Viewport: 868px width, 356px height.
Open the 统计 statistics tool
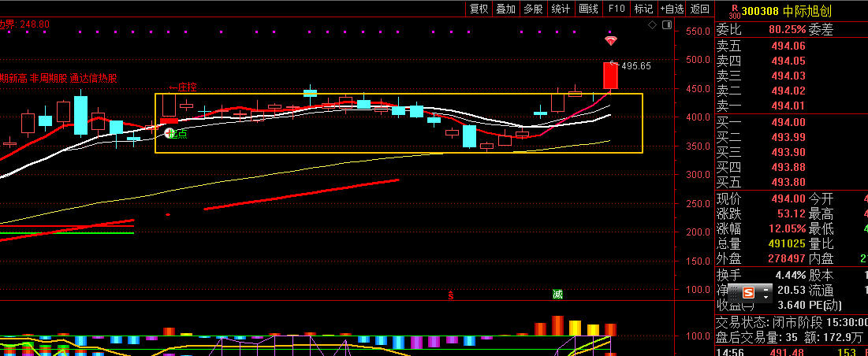pos(561,9)
